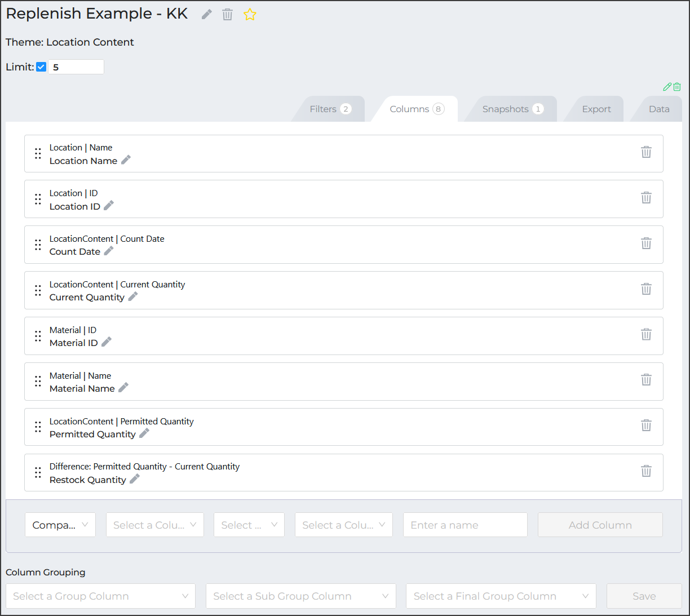
Task: Rename the Material Name column via pencil
Action: pyautogui.click(x=123, y=388)
